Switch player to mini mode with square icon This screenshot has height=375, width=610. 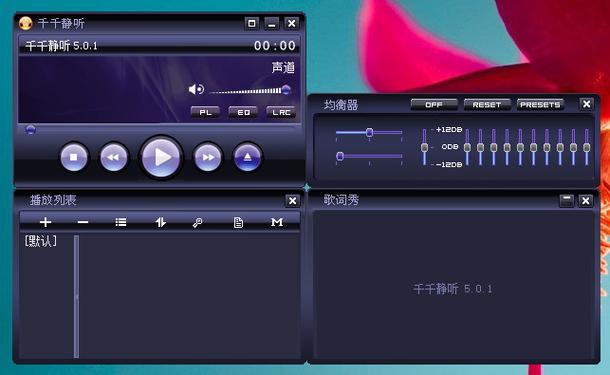252,23
